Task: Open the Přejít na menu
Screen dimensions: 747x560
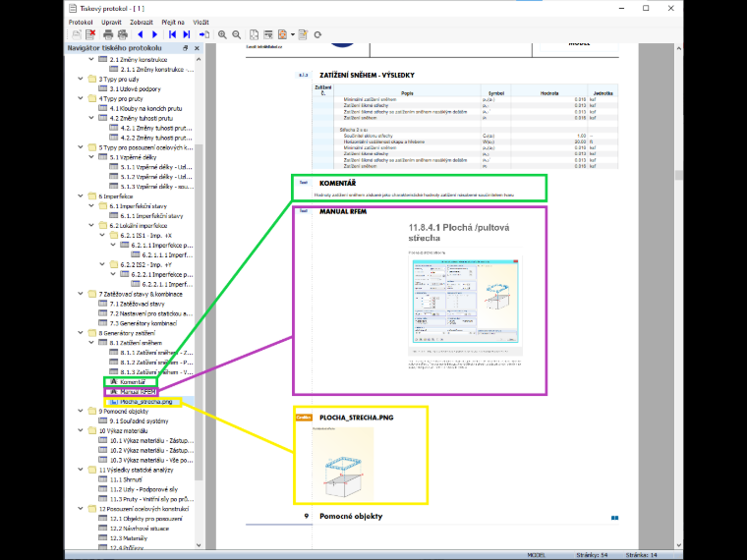Action: click(172, 22)
